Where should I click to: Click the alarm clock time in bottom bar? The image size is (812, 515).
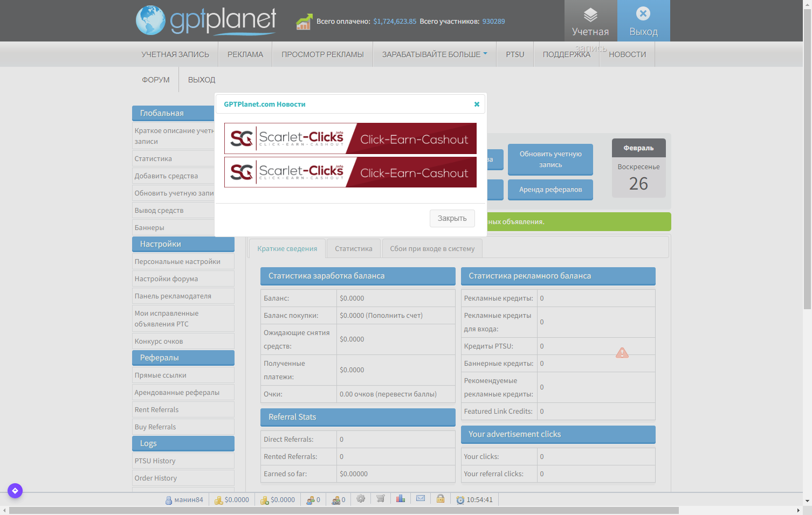tap(474, 500)
